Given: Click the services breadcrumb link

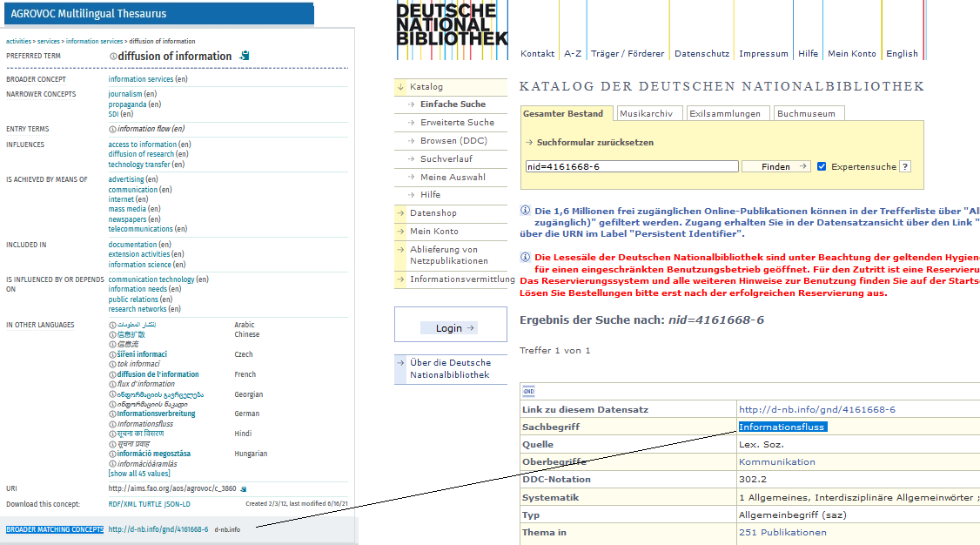Looking at the screenshot, I should click(x=49, y=41).
